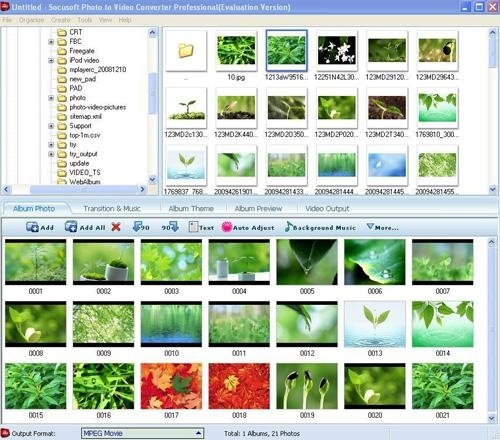Click folder tree horizontal scroll left arrow
The height and width of the screenshot is (440, 500).
pyautogui.click(x=6, y=189)
